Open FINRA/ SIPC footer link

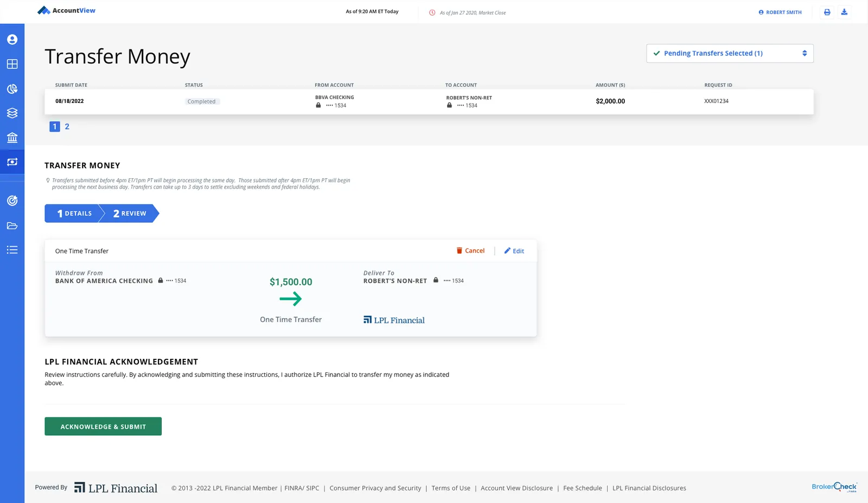302,488
